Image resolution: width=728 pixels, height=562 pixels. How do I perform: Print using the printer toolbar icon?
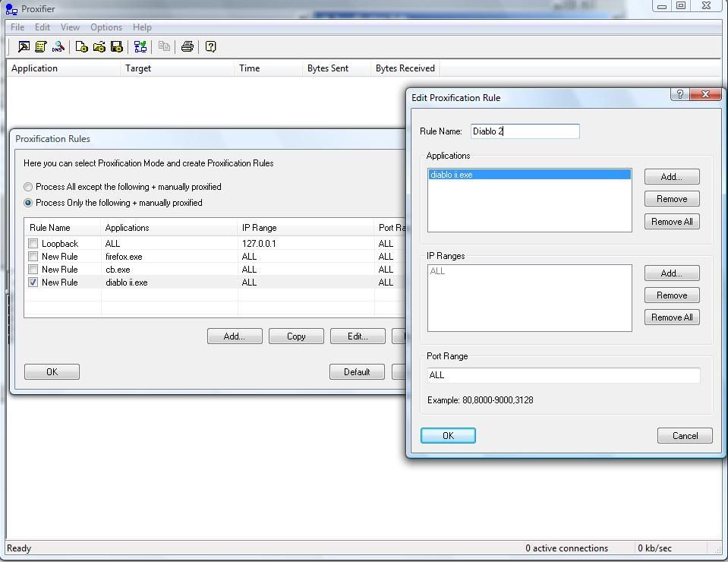coord(188,46)
